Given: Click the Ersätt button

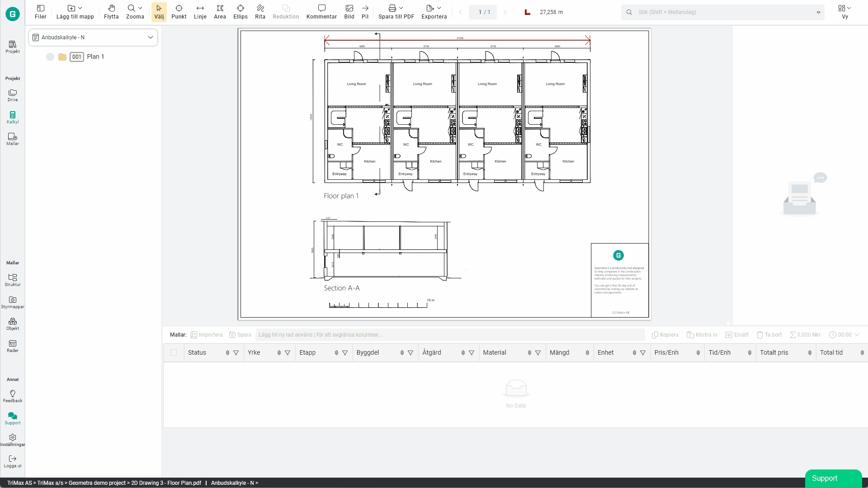Looking at the screenshot, I should pyautogui.click(x=737, y=335).
